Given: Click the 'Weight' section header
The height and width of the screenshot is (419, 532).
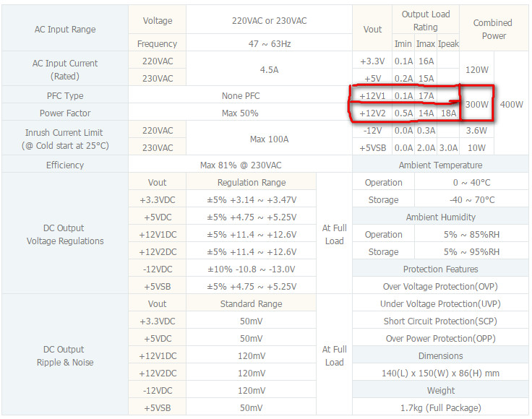Looking at the screenshot, I should click(440, 390).
